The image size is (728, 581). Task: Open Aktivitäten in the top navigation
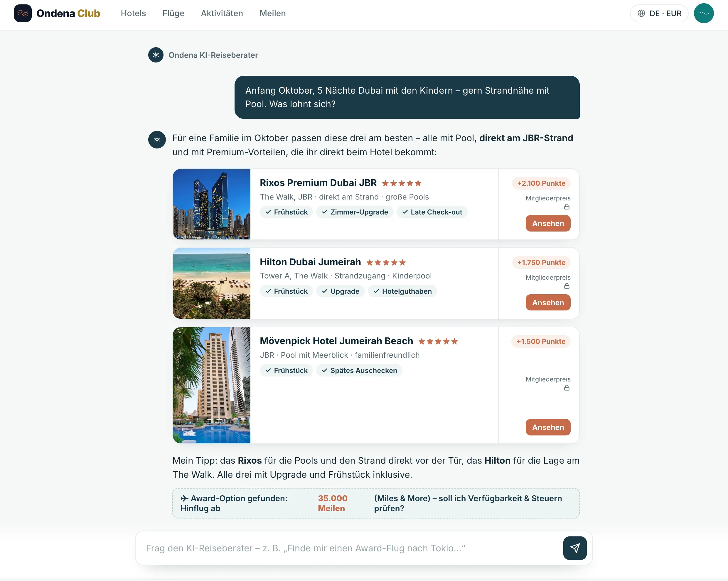point(222,13)
